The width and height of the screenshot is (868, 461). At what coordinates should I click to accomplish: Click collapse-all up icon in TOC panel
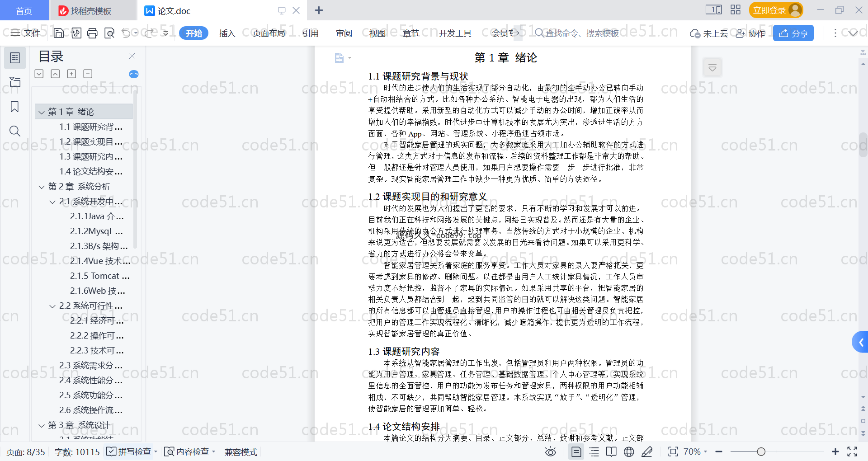55,74
